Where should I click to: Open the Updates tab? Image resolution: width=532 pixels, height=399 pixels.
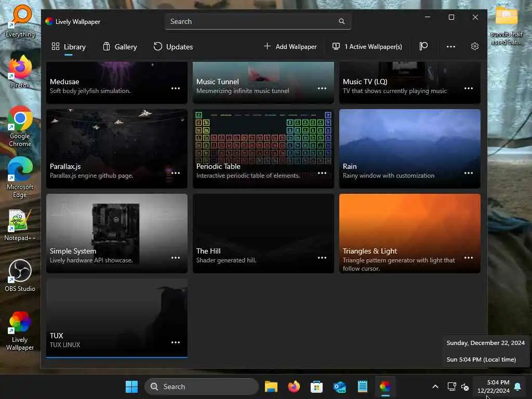click(x=173, y=47)
